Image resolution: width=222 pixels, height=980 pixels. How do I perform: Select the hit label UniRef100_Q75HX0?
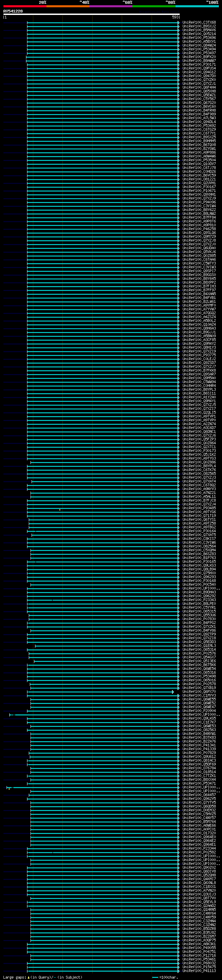point(199,573)
